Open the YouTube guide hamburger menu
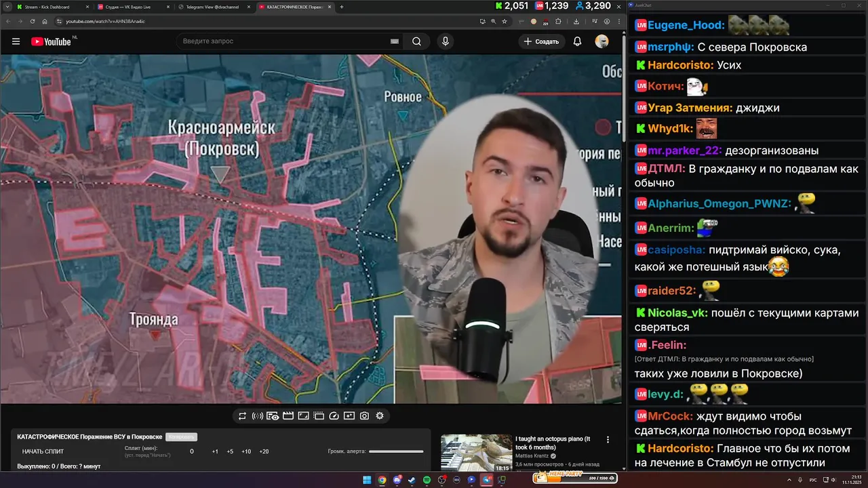868x488 pixels. tap(16, 41)
